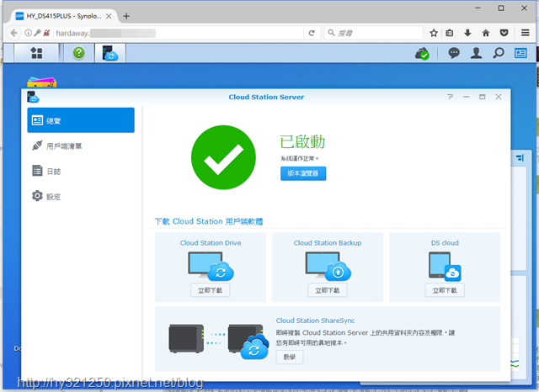Bookmark this page with star icon
This screenshot has height=392, width=539.
point(434,33)
